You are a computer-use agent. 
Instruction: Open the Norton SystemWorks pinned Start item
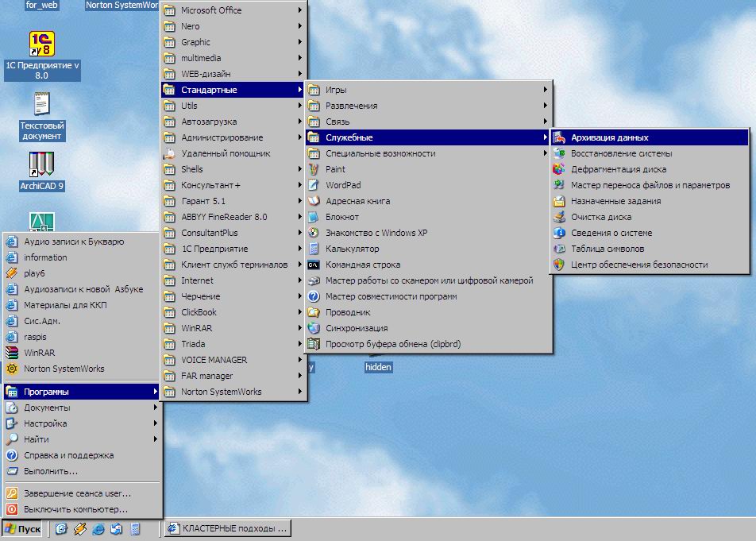82,369
